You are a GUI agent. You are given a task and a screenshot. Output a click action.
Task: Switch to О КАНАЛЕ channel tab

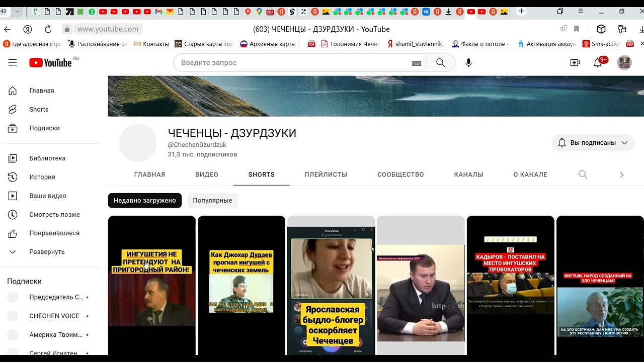pyautogui.click(x=530, y=174)
